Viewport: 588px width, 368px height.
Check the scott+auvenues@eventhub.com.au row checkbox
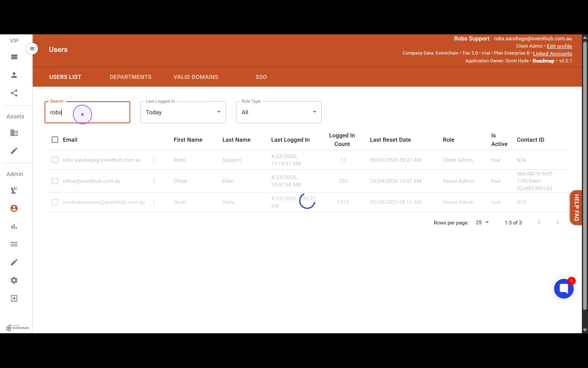pyautogui.click(x=55, y=202)
